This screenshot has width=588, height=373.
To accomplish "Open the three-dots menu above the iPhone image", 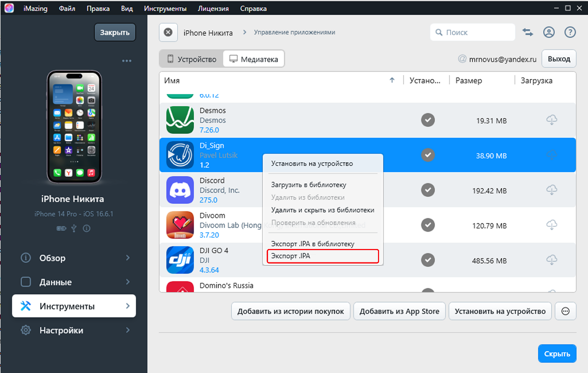I will tap(126, 61).
